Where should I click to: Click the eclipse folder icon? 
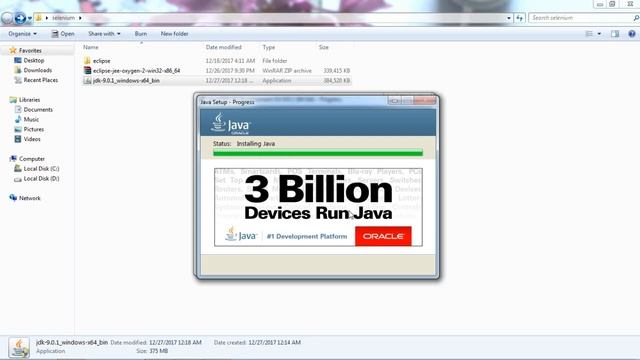click(x=87, y=60)
